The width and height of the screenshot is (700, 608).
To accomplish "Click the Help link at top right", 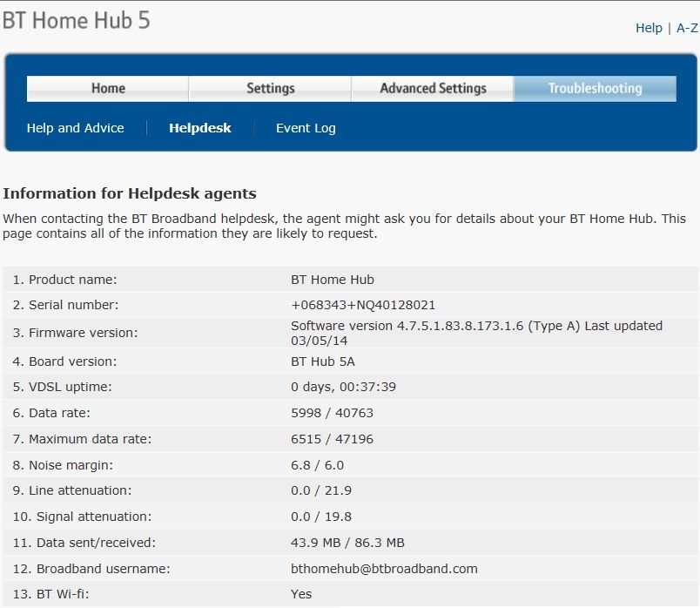I will point(649,28).
